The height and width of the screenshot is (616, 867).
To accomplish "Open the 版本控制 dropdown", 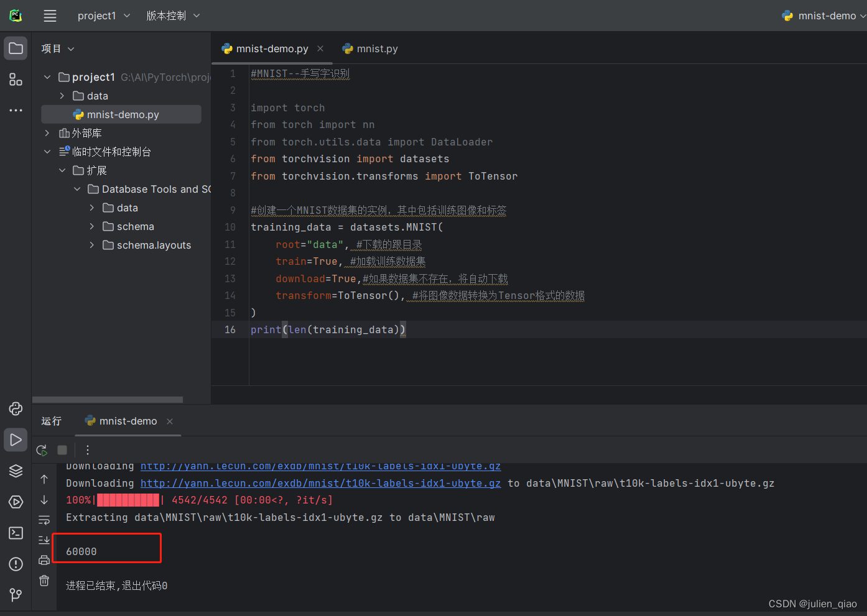I will pos(173,16).
